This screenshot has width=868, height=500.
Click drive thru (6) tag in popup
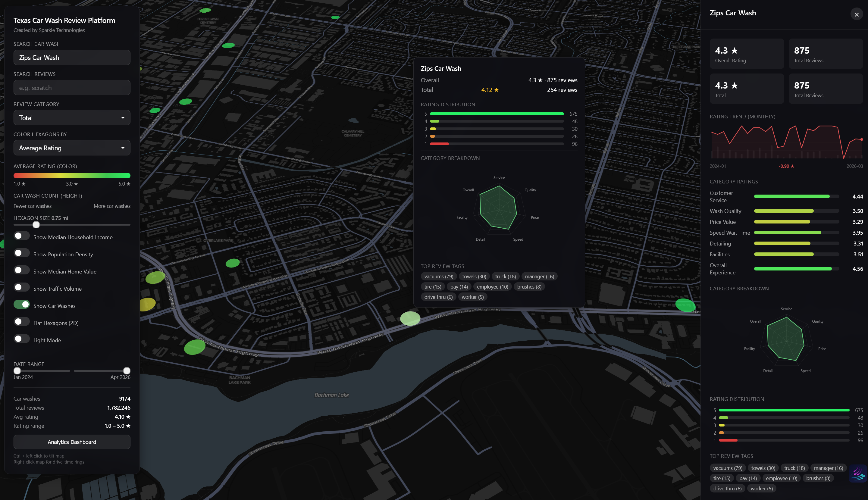coord(438,297)
